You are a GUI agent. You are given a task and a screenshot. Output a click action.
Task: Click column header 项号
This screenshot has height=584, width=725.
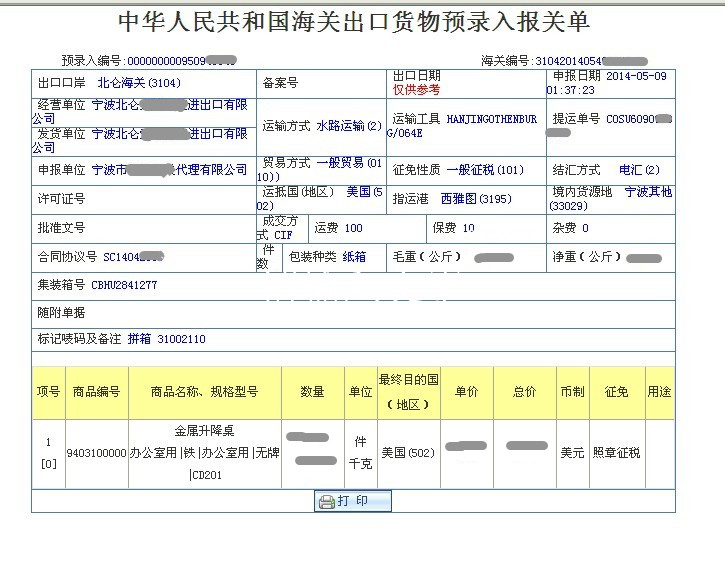pyautogui.click(x=49, y=392)
